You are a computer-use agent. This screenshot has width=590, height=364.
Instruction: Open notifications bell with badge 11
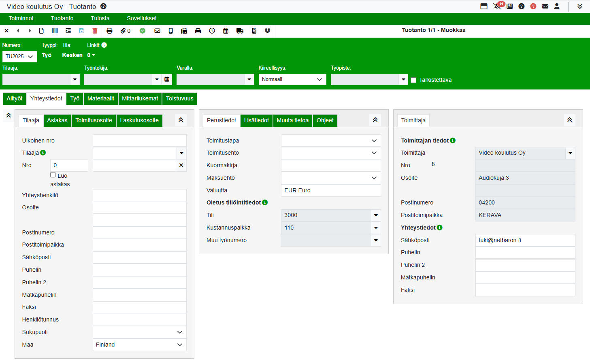(x=497, y=6)
